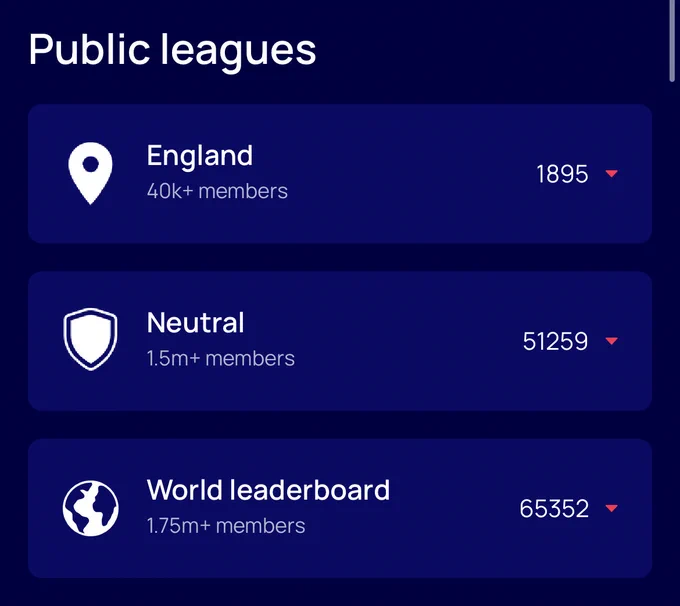Click the red arrow next to 1895
The height and width of the screenshot is (606, 680).
(611, 174)
